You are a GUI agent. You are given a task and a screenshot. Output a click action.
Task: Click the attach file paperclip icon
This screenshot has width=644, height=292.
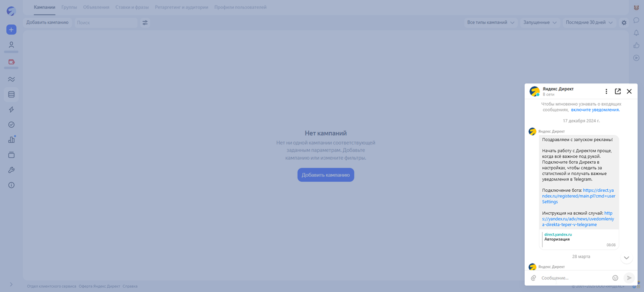533,278
